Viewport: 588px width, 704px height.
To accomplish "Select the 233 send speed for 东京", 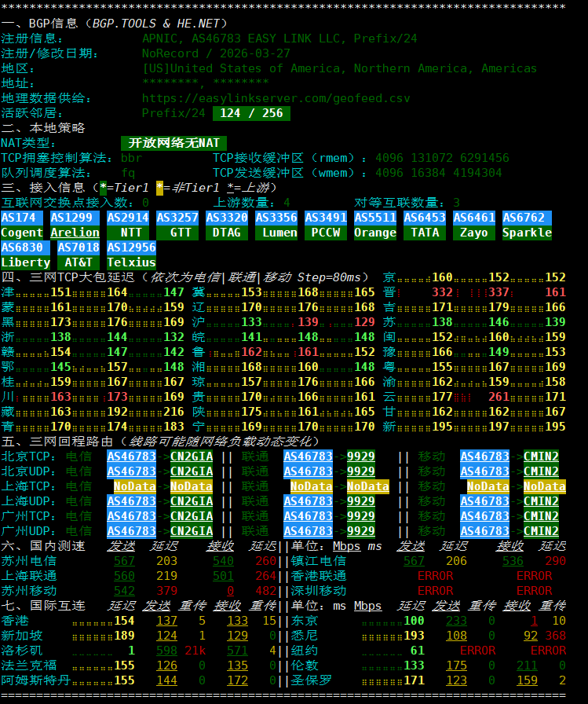I will point(457,621).
